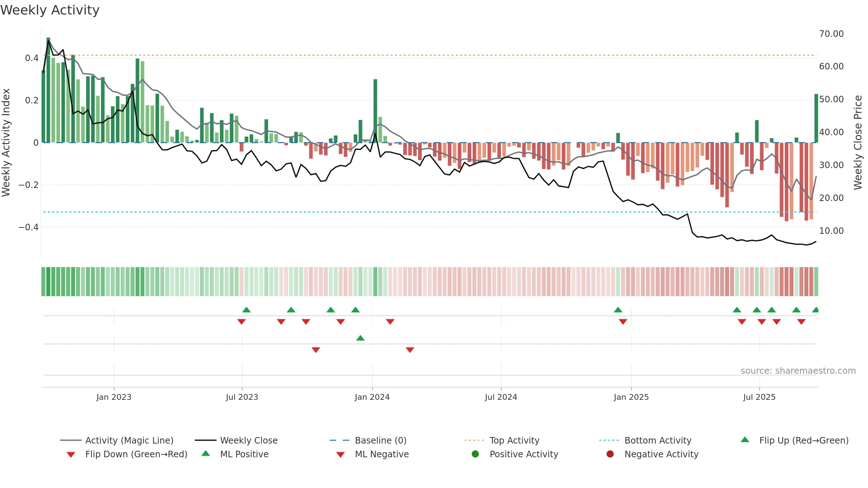The height and width of the screenshot is (488, 868).
Task: Select the first Flip Down marker at Jul 2023
Action: coord(242,322)
